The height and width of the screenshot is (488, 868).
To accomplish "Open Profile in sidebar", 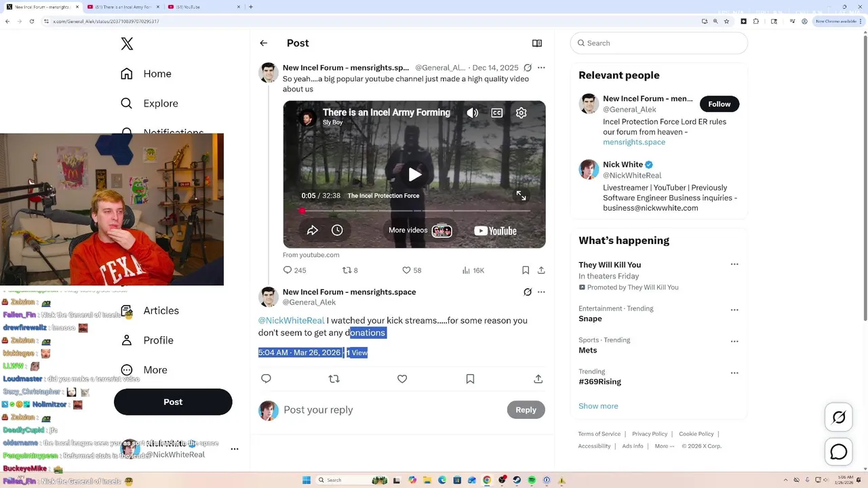I will [148, 340].
